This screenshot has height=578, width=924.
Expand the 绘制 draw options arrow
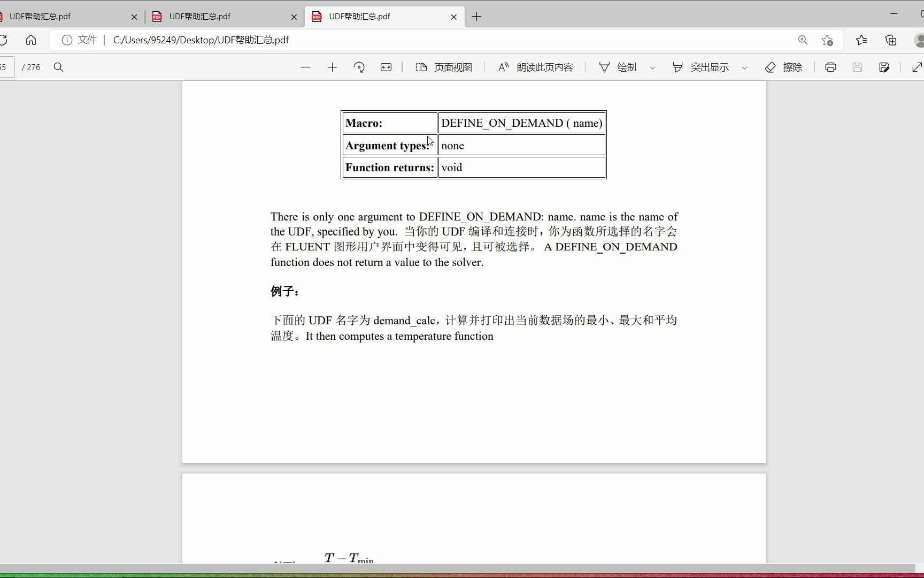[x=652, y=68]
